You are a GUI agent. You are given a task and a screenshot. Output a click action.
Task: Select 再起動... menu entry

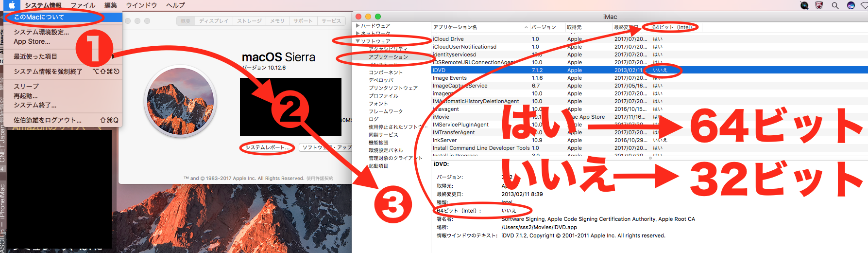[x=63, y=96]
